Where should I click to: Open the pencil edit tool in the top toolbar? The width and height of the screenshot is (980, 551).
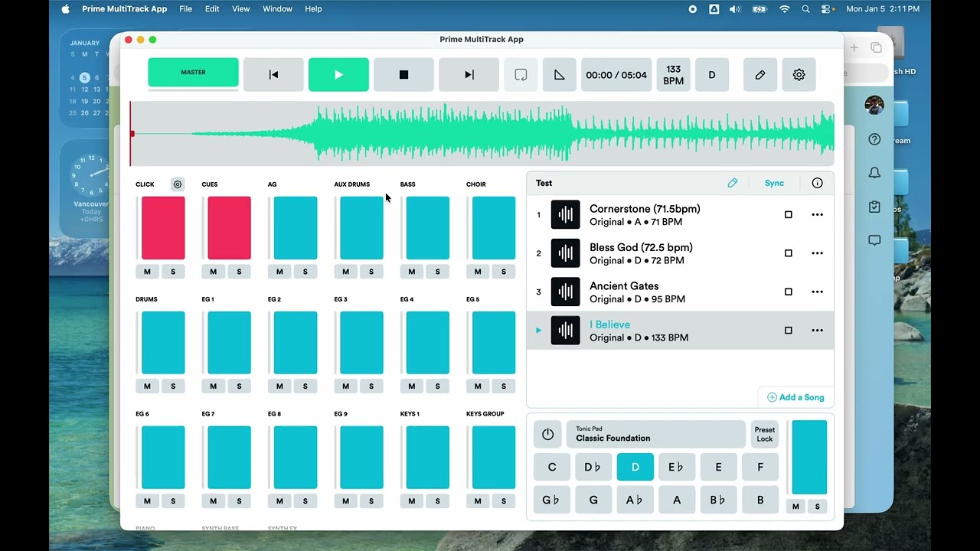pyautogui.click(x=760, y=75)
